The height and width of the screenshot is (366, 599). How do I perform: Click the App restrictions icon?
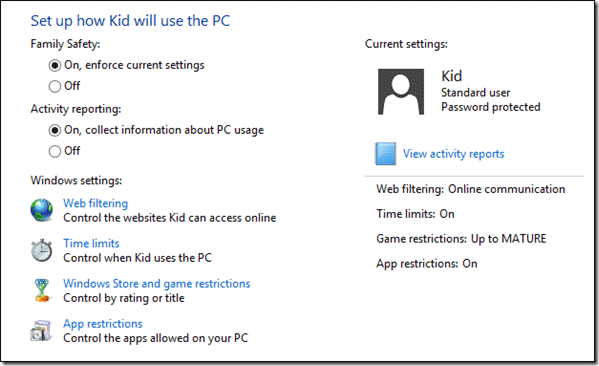pos(41,331)
